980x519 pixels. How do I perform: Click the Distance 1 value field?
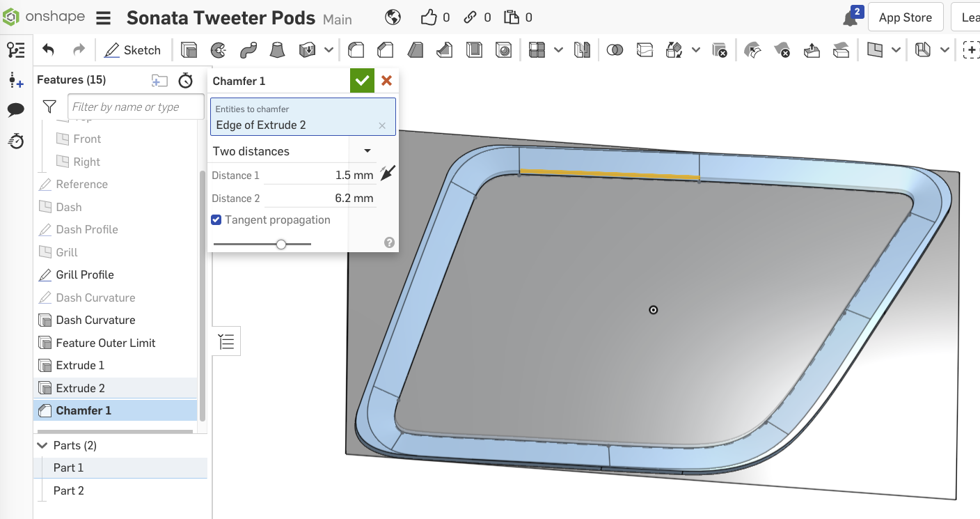pos(319,176)
